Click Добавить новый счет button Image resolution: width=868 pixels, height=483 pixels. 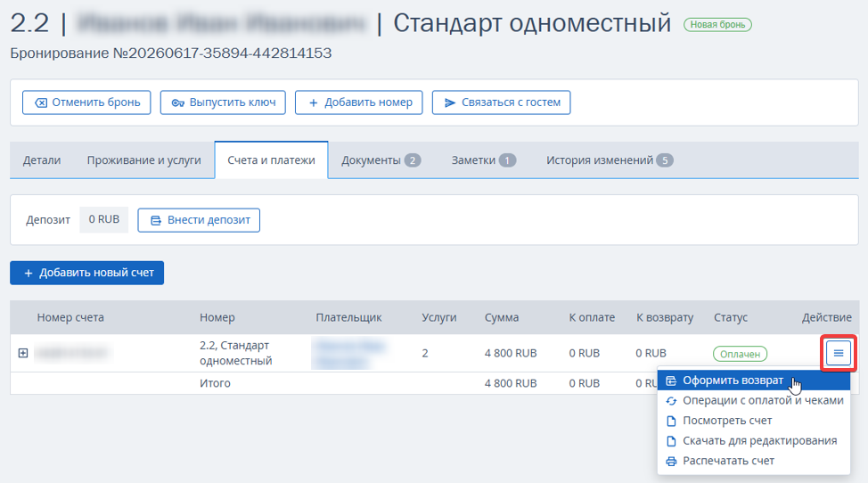coord(87,273)
